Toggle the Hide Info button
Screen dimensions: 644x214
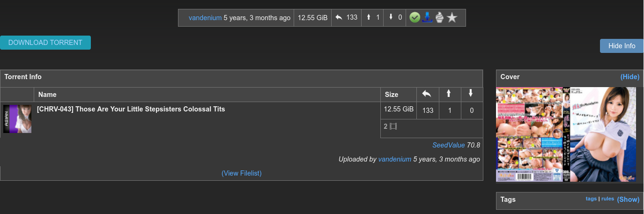(x=622, y=46)
